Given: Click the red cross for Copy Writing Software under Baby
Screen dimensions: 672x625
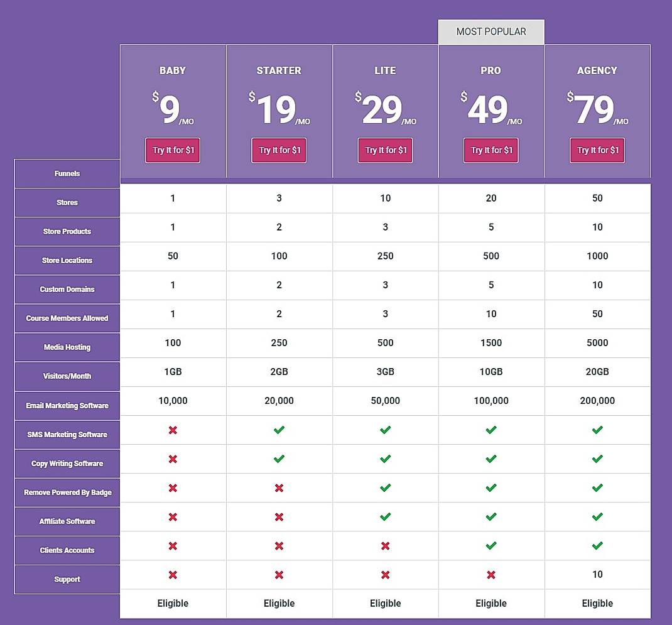Looking at the screenshot, I should point(173,459).
